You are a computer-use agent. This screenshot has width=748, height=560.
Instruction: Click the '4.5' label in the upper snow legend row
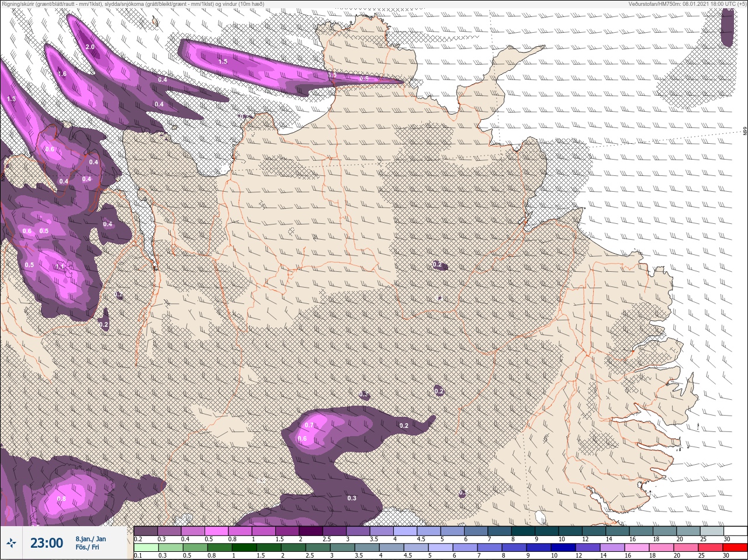tap(421, 539)
